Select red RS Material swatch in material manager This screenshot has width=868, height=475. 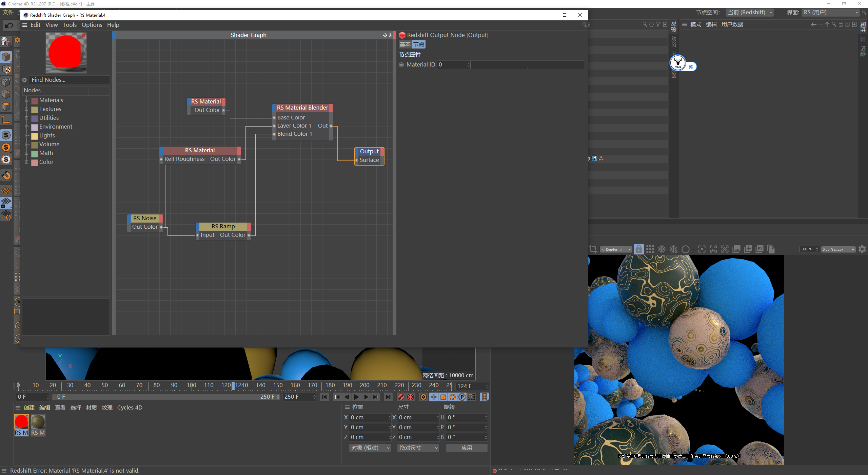tap(21, 422)
